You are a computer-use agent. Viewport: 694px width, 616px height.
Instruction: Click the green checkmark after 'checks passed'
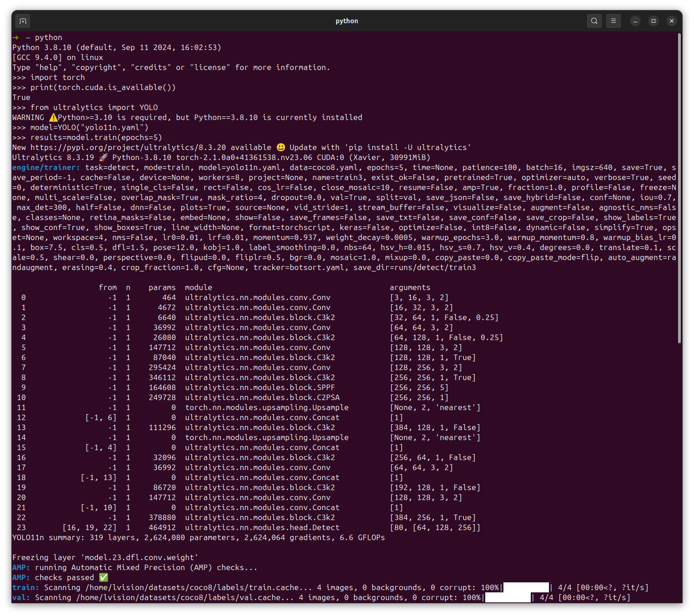[x=103, y=577]
